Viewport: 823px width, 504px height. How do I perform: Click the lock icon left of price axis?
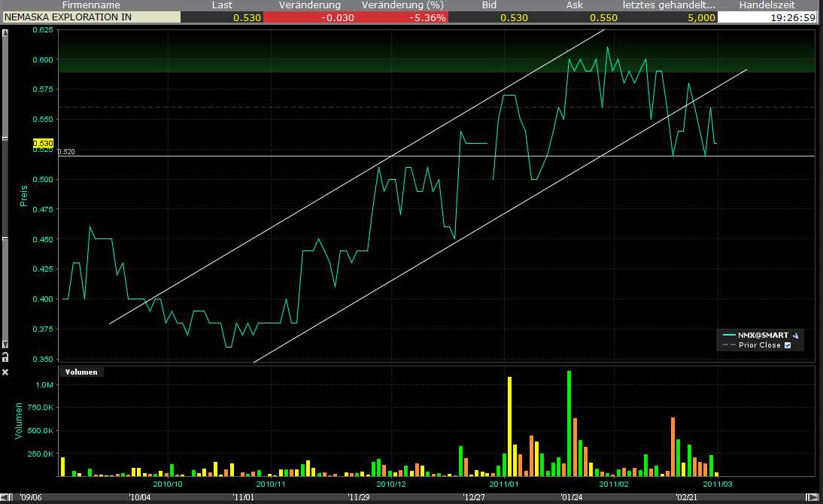pos(5,357)
